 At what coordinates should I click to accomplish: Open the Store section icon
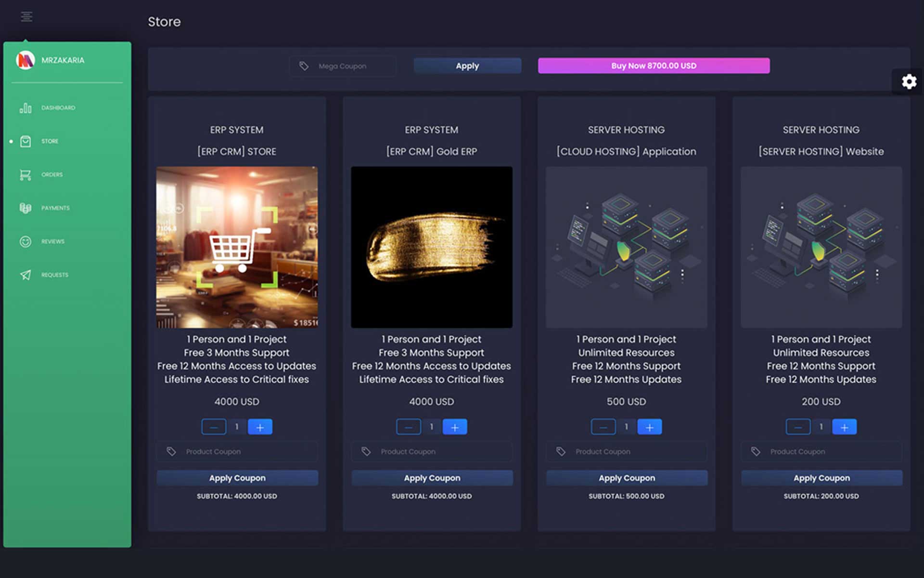(25, 141)
